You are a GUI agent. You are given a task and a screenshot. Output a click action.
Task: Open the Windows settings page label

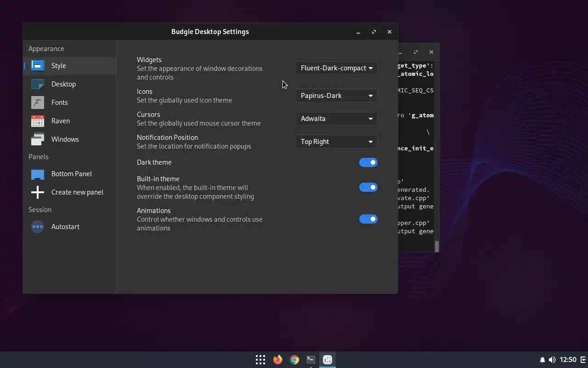[65, 139]
